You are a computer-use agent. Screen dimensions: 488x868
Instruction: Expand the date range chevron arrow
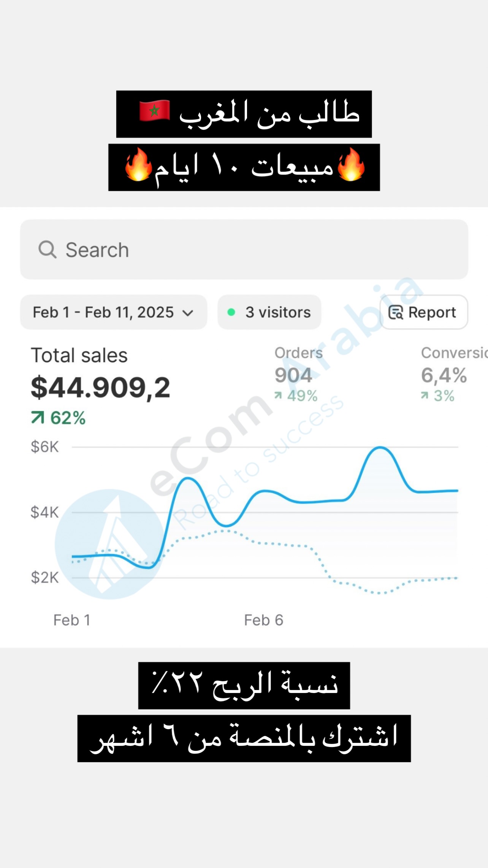188,313
